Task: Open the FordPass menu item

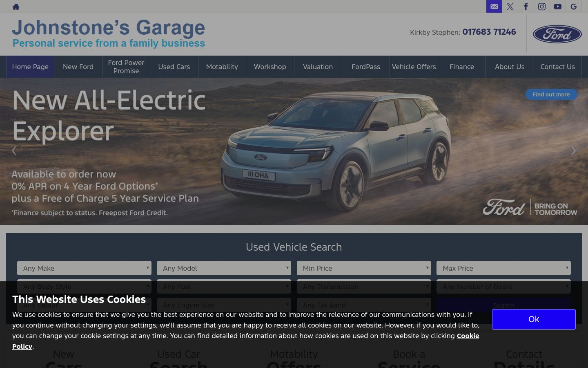Action: click(x=366, y=67)
